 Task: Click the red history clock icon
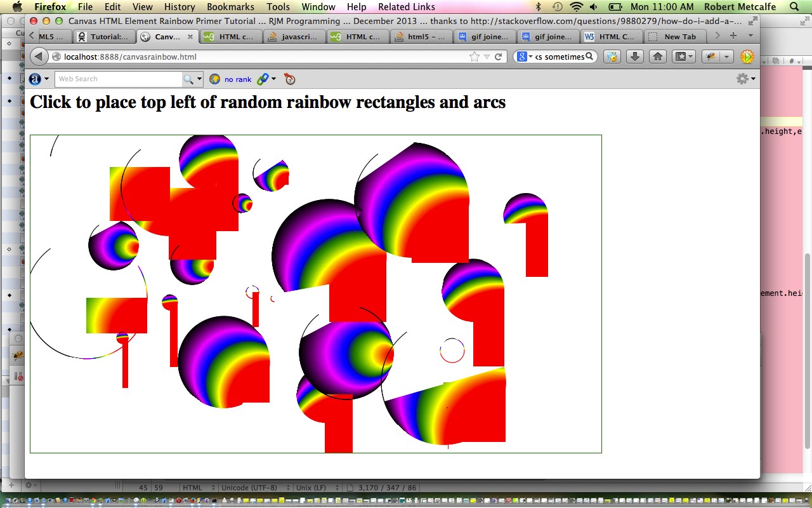[289, 79]
